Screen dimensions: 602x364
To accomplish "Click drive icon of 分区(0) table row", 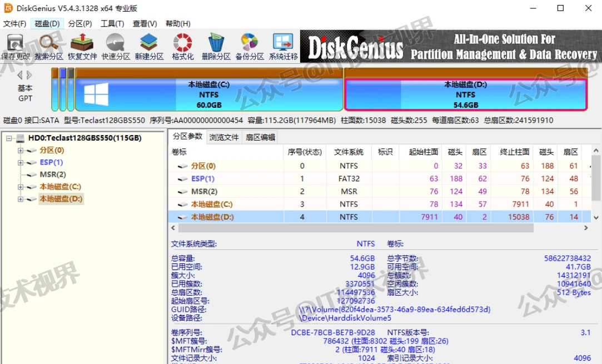I will 182,166.
